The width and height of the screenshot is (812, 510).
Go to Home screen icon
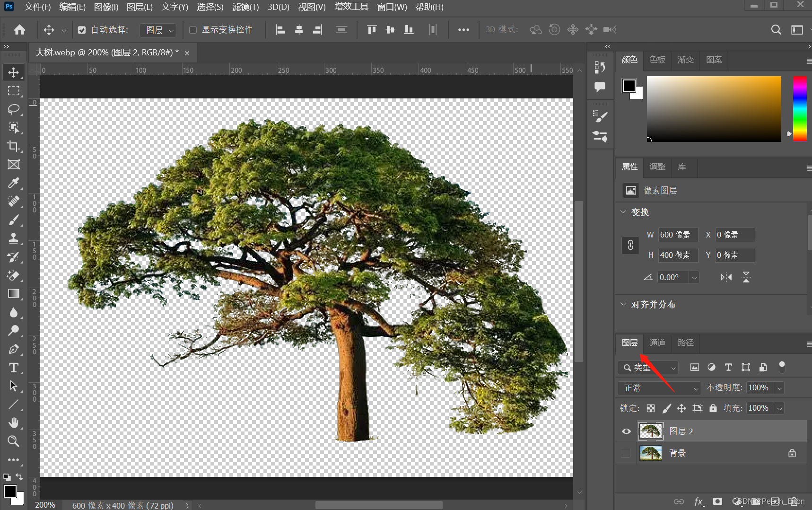pos(19,30)
